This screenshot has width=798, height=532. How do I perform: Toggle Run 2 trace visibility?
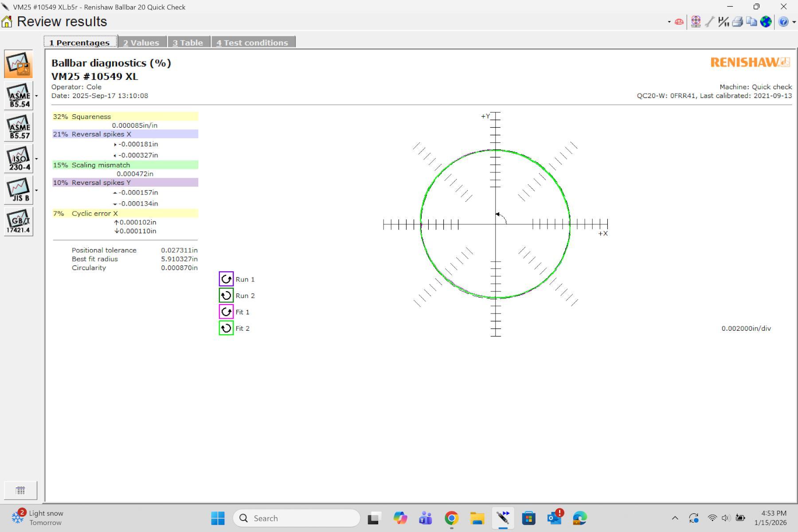[x=226, y=296]
